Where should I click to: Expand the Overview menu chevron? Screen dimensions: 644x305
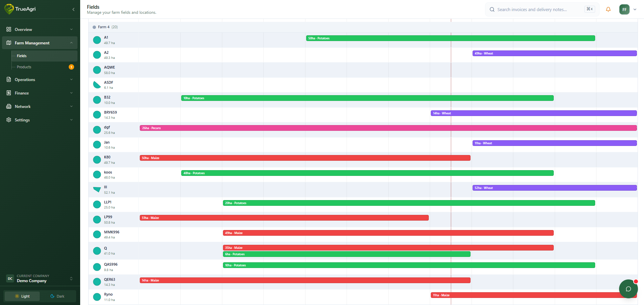[71, 29]
